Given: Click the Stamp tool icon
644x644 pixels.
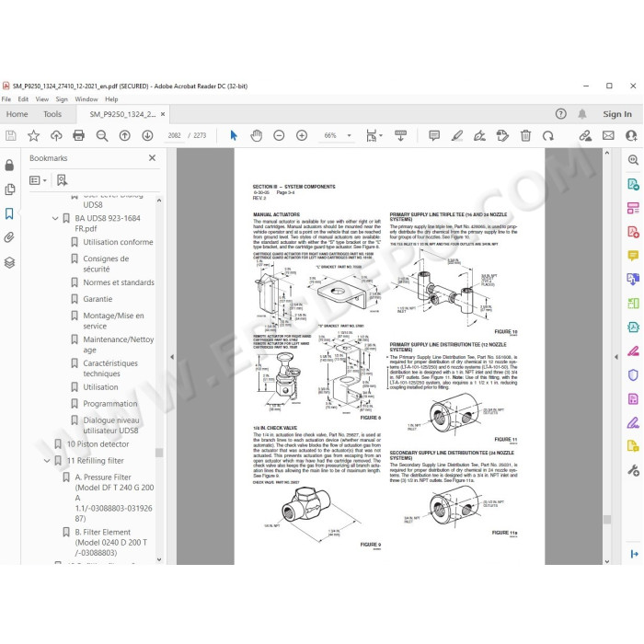Looking at the screenshot, I should (502, 135).
